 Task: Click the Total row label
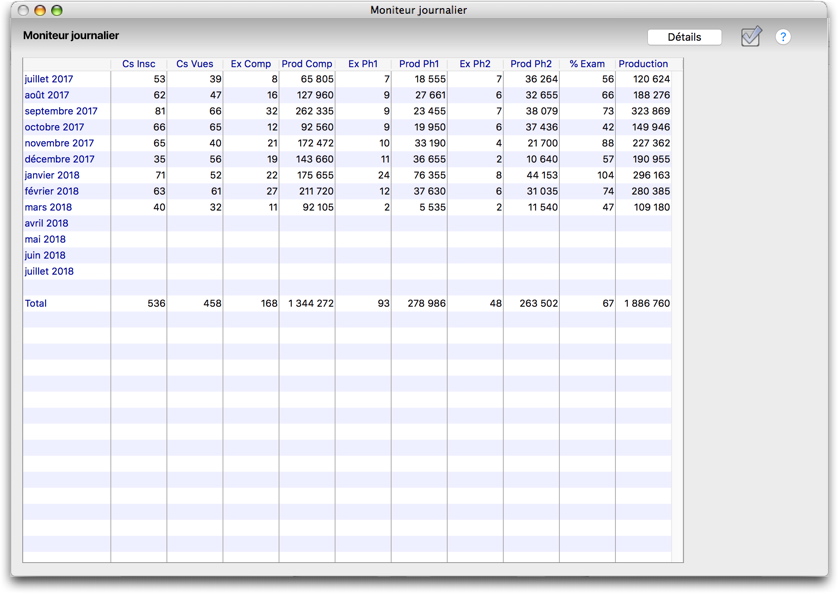click(35, 304)
